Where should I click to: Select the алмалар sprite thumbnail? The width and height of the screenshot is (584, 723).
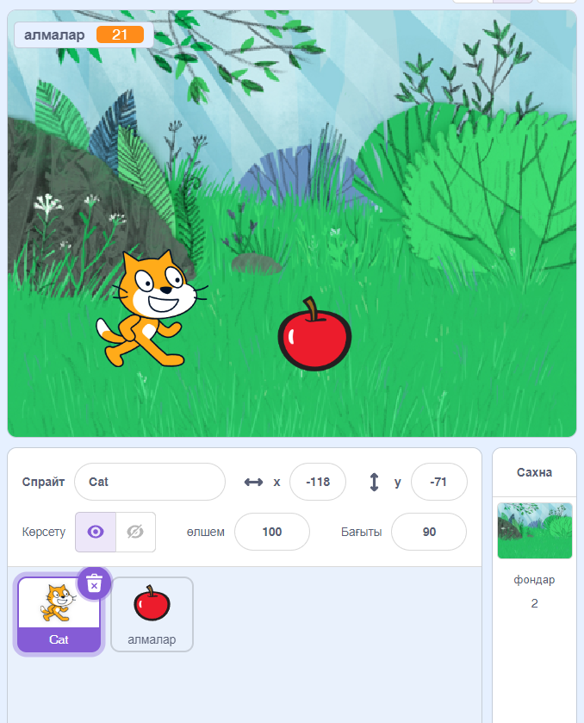[152, 614]
